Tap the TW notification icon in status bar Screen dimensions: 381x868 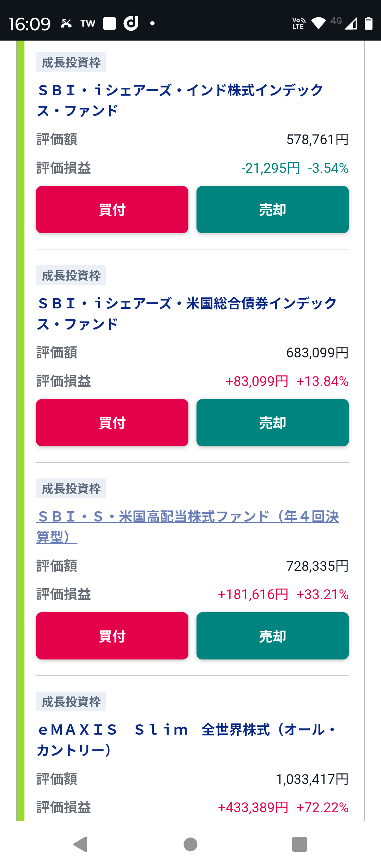[x=88, y=24]
